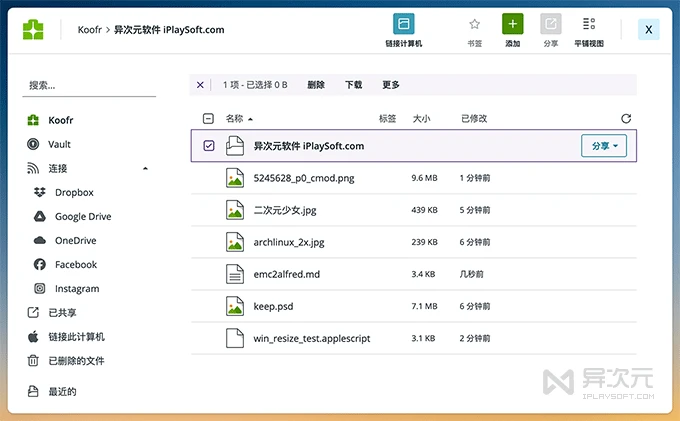Open the 异次元软件 iPlaySoft.com folder name
Viewport: 680px width, 421px height.
pos(309,146)
